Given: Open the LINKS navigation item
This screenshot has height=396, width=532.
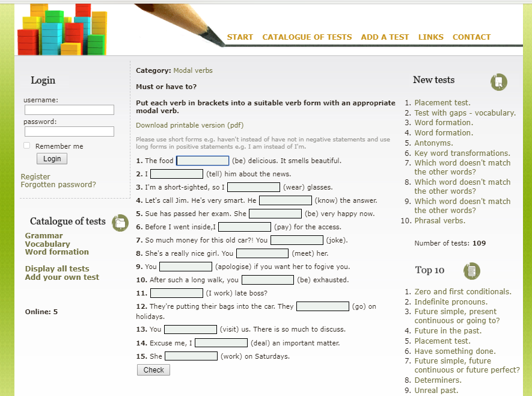Looking at the screenshot, I should coord(431,37).
